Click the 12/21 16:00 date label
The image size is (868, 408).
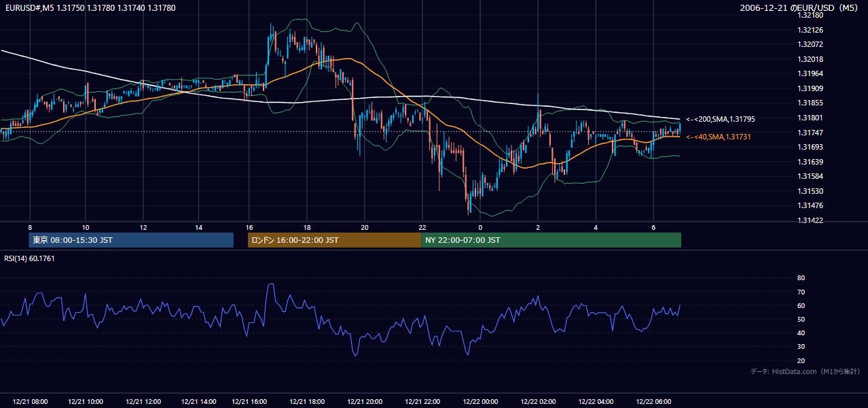(250, 402)
